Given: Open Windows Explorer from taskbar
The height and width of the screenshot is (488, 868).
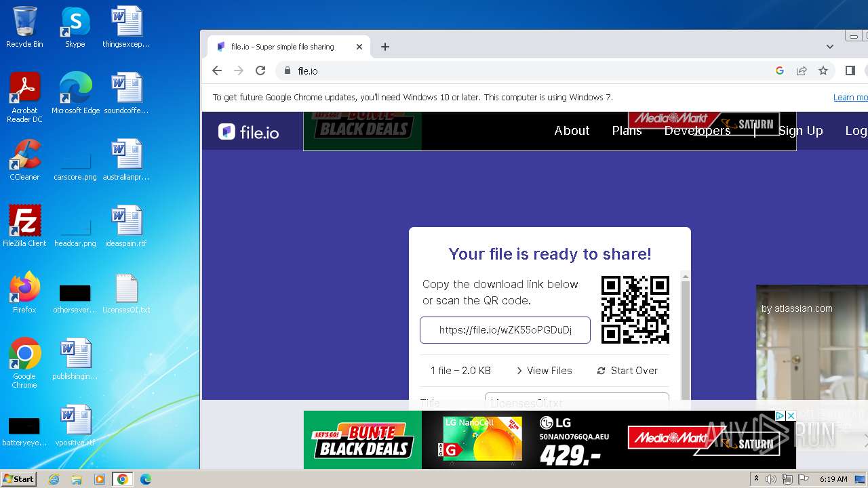Looking at the screenshot, I should (77, 479).
